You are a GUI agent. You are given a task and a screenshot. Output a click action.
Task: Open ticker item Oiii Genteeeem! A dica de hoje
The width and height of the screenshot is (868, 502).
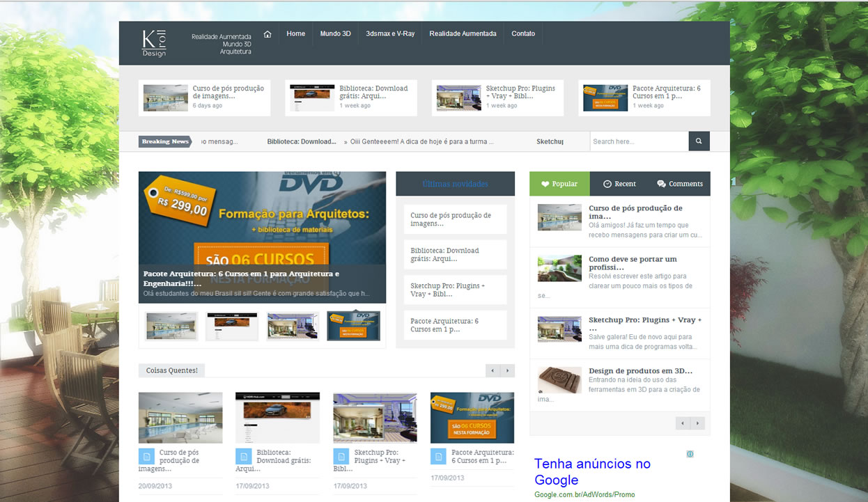click(x=422, y=141)
